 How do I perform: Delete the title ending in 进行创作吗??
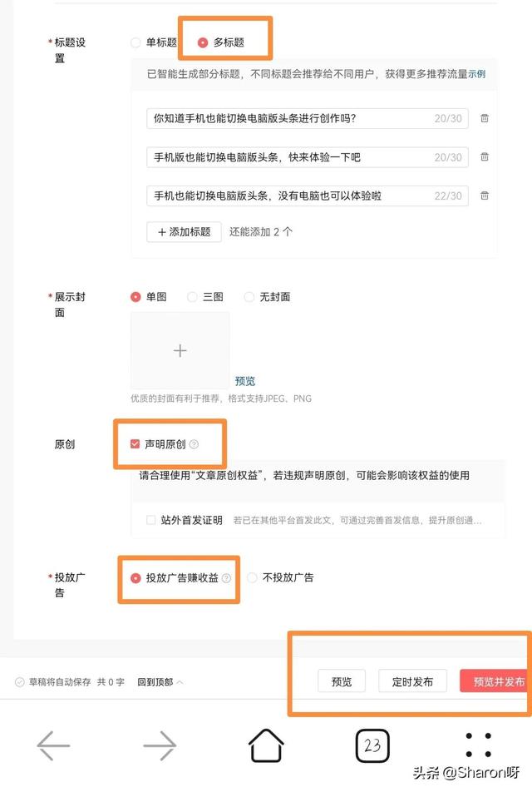[x=485, y=118]
